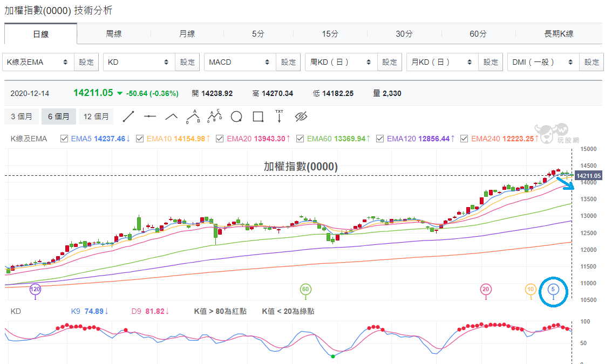Open the K線及EMA indicator dropdown

pos(38,62)
